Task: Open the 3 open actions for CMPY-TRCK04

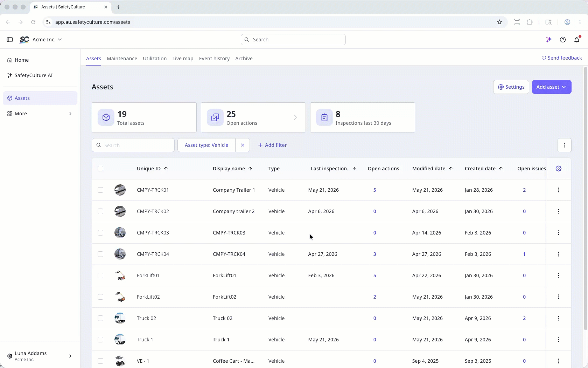Action: [x=374, y=254]
